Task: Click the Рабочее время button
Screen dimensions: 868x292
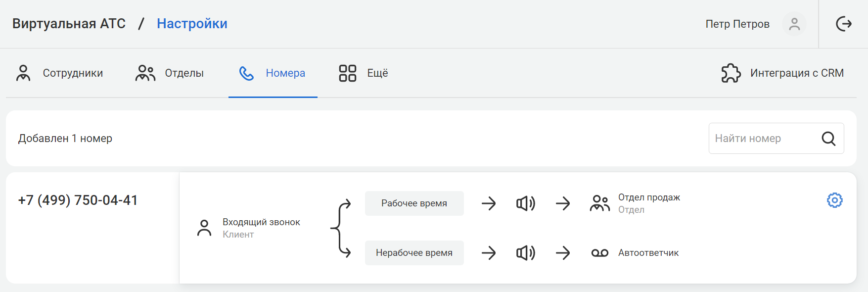Action: (414, 203)
